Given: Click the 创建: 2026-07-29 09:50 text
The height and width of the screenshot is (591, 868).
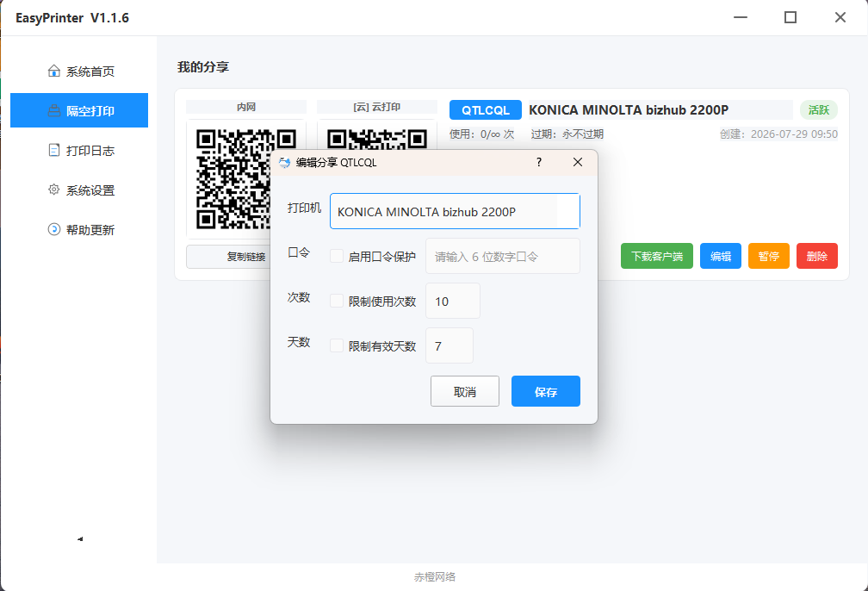Looking at the screenshot, I should coord(778,134).
